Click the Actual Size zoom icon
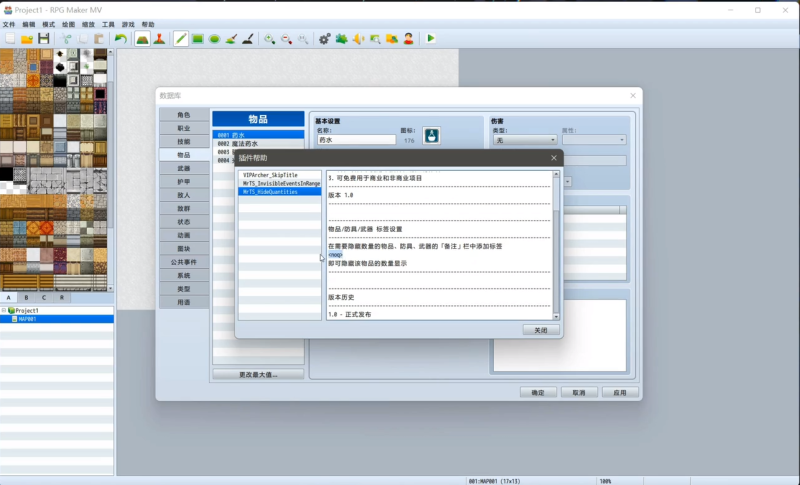The image size is (800, 485). point(303,39)
